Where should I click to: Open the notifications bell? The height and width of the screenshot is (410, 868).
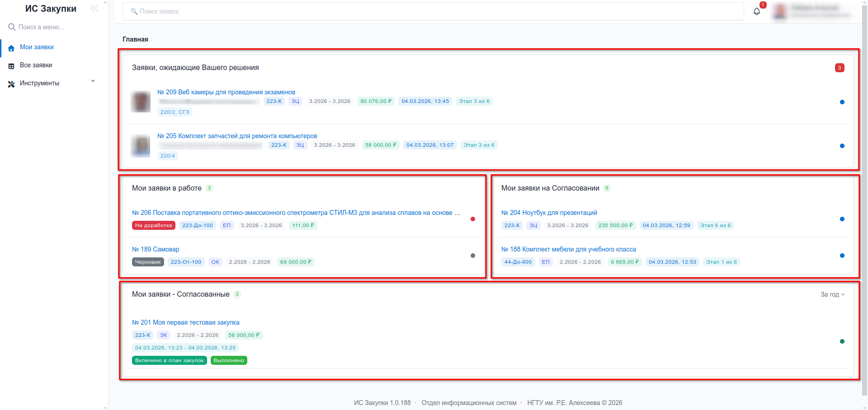(757, 11)
